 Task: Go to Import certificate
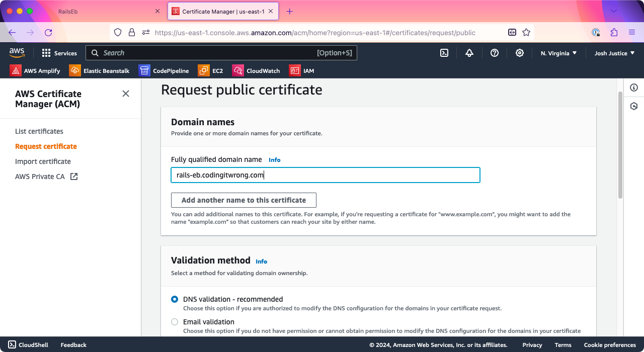[x=43, y=161]
